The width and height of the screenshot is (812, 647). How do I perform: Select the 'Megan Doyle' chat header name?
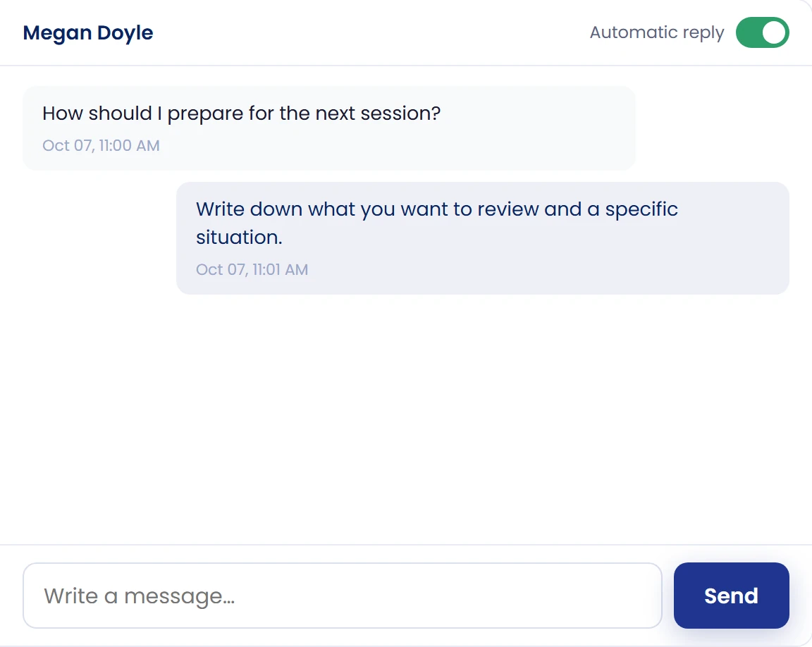(88, 32)
